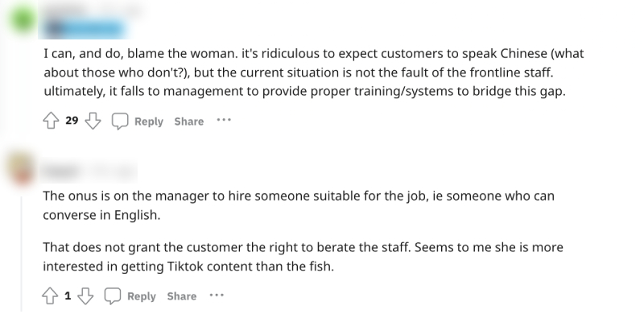The width and height of the screenshot is (644, 314).
Task: Open more options on the first comment
Action: (x=224, y=121)
